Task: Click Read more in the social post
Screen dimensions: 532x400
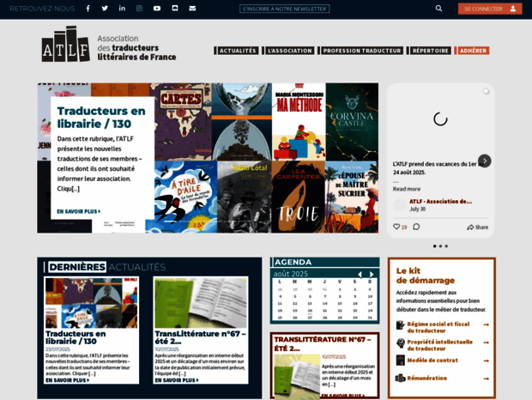Action: [407, 189]
